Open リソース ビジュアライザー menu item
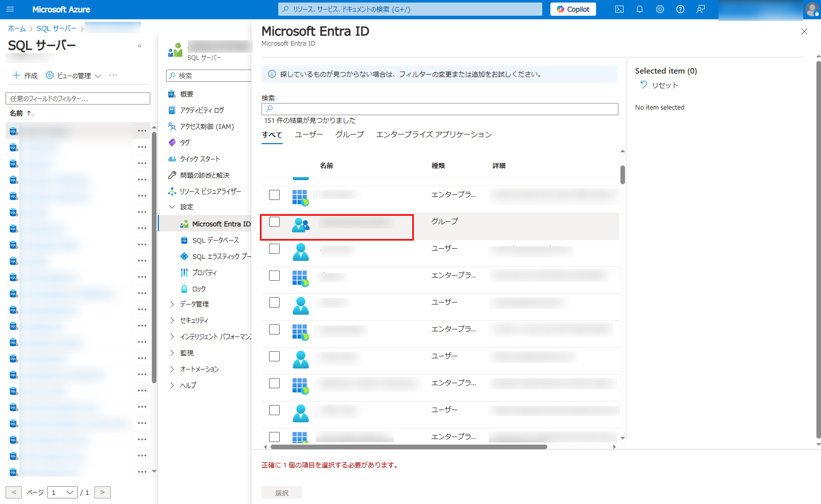Screen dimensions: 821x504 (x=205, y=191)
